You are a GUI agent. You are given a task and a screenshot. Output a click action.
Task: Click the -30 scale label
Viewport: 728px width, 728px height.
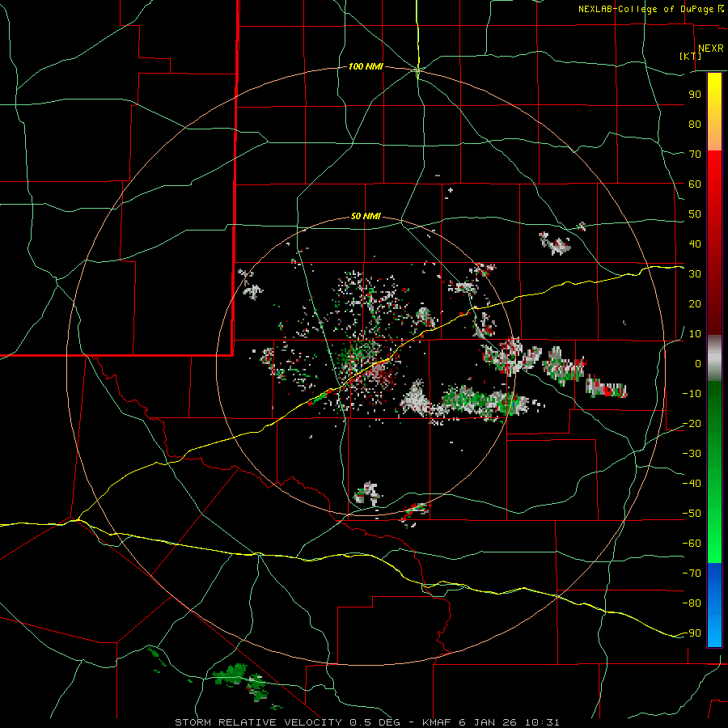(x=692, y=454)
